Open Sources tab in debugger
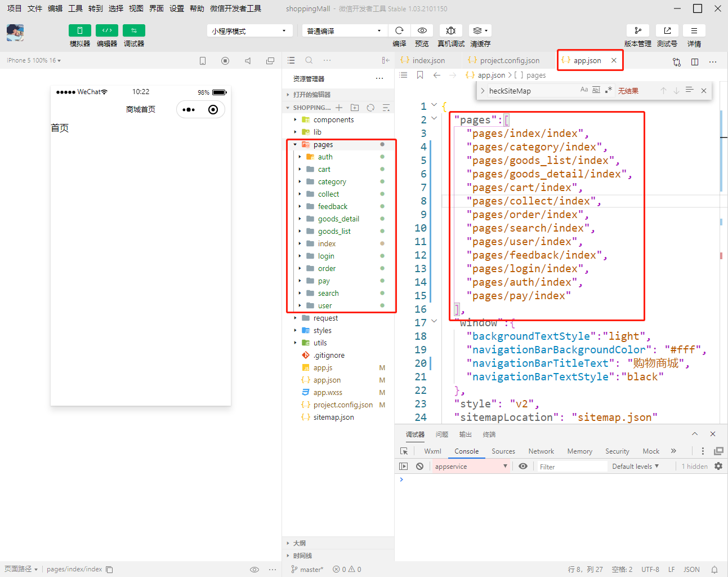This screenshot has height=577, width=728. pyautogui.click(x=503, y=451)
